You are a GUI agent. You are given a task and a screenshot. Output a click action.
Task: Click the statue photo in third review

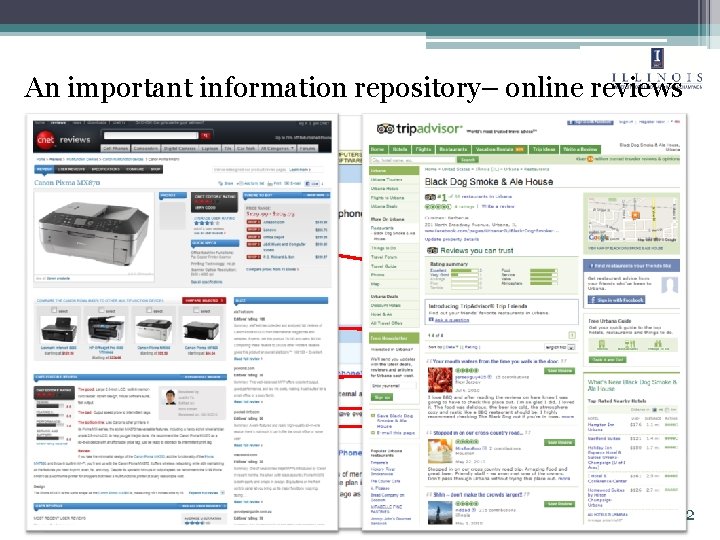[440, 512]
